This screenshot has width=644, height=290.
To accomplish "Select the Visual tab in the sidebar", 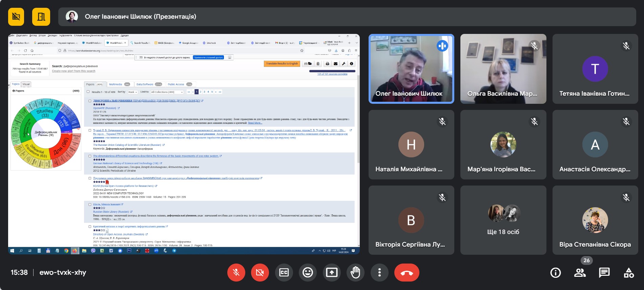I will pyautogui.click(x=26, y=84).
